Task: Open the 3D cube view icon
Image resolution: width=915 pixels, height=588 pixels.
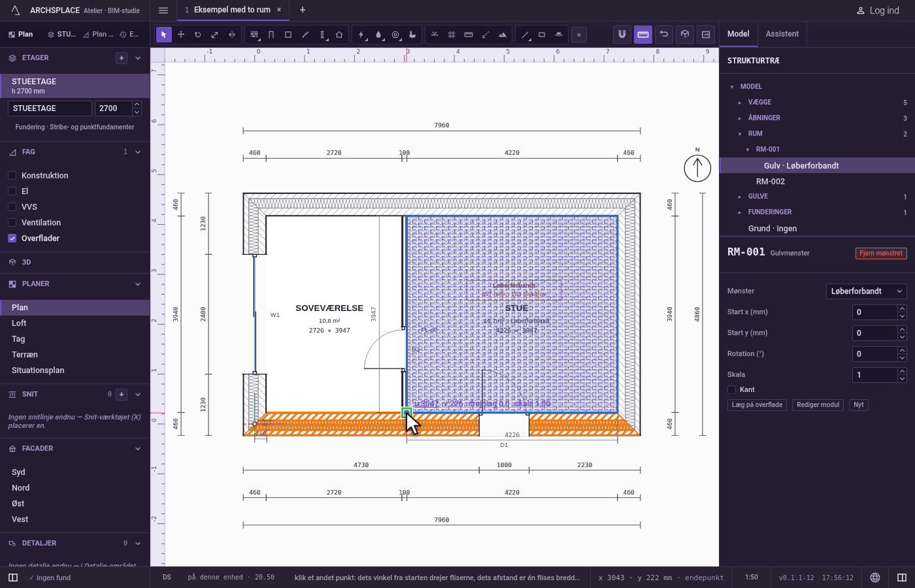Action: tap(685, 35)
